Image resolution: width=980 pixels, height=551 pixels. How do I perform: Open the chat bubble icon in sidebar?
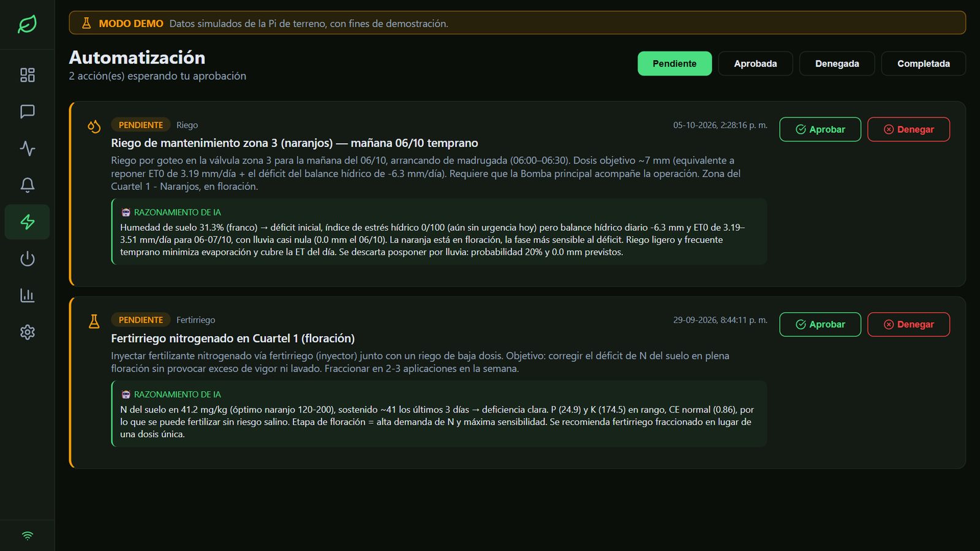click(27, 111)
